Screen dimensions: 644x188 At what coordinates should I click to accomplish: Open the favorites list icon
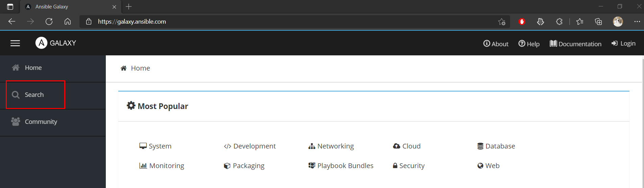tap(580, 22)
